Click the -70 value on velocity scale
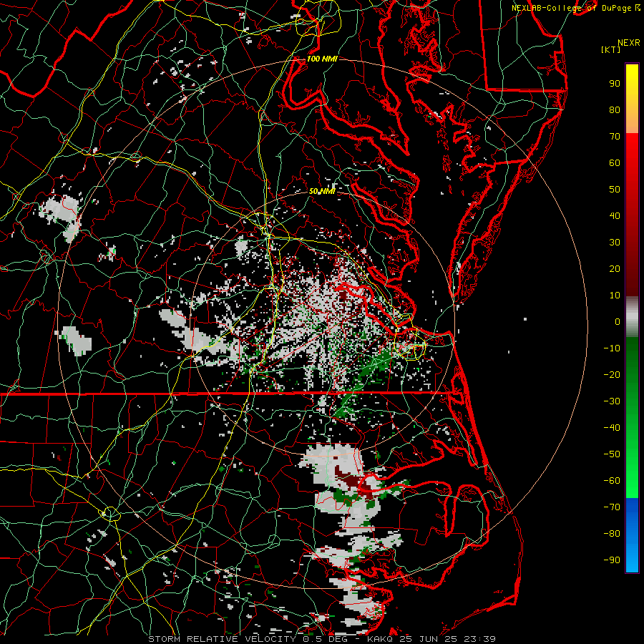Image resolution: width=644 pixels, height=644 pixels. click(x=612, y=507)
